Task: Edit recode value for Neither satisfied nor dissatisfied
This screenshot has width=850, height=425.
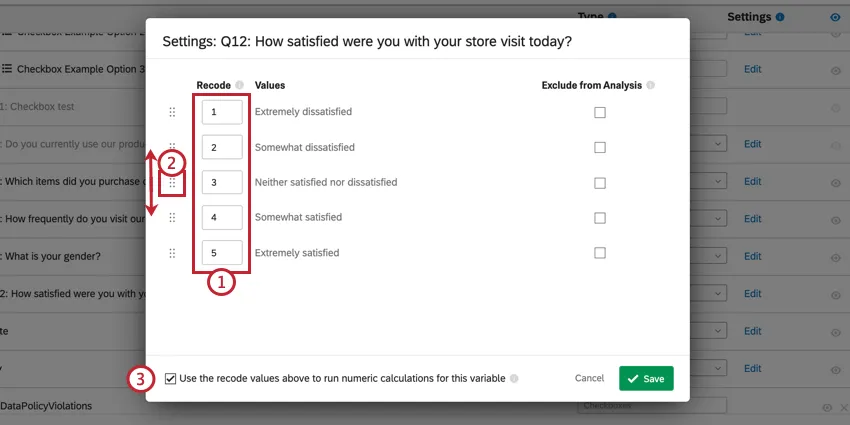Action: 222,183
